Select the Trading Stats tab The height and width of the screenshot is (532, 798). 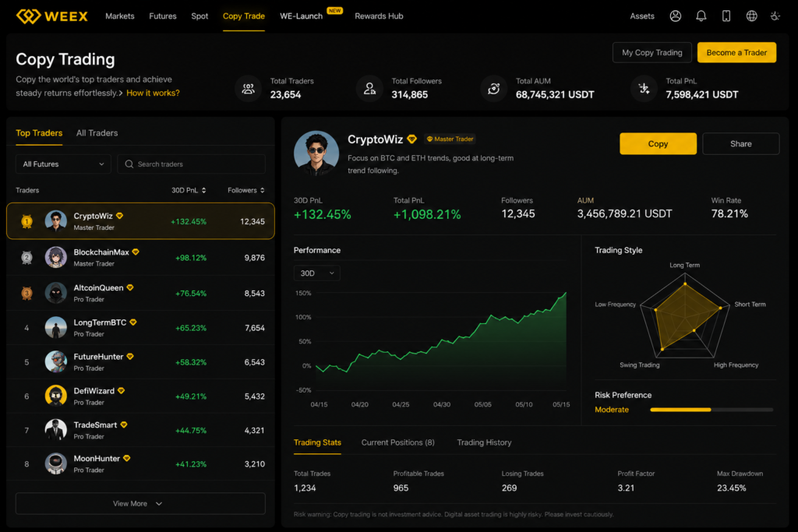[318, 442]
